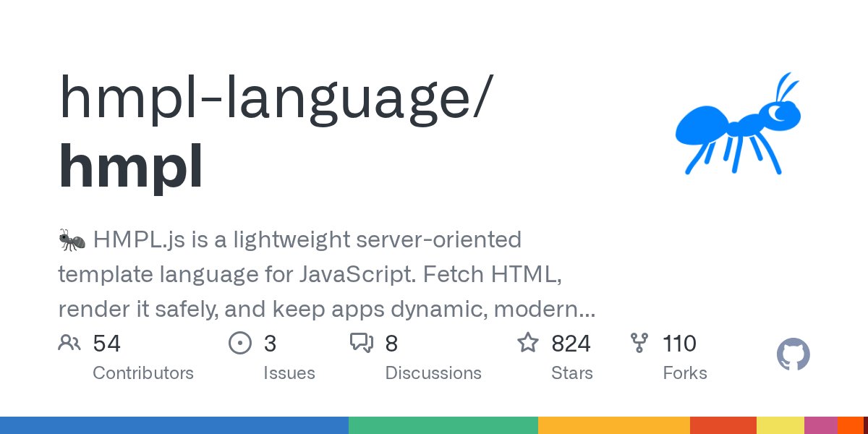868x434 pixels.
Task: Click the star icon next to Stars count
Action: point(527,343)
